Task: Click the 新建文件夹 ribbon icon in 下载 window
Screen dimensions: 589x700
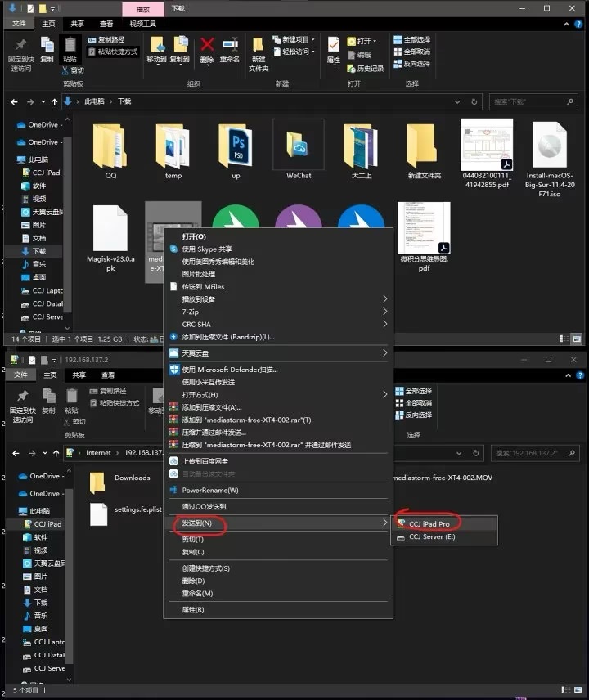Action: tap(259, 48)
